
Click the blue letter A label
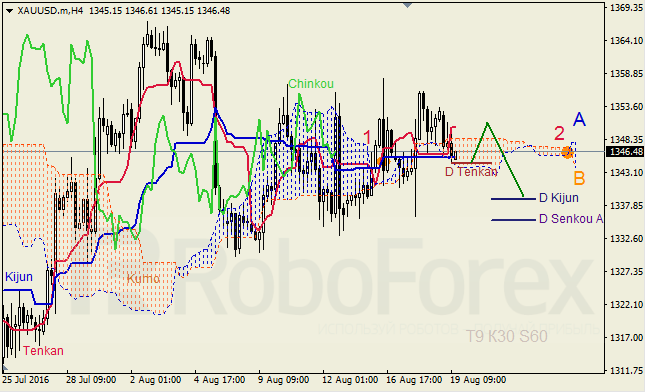[x=579, y=119]
